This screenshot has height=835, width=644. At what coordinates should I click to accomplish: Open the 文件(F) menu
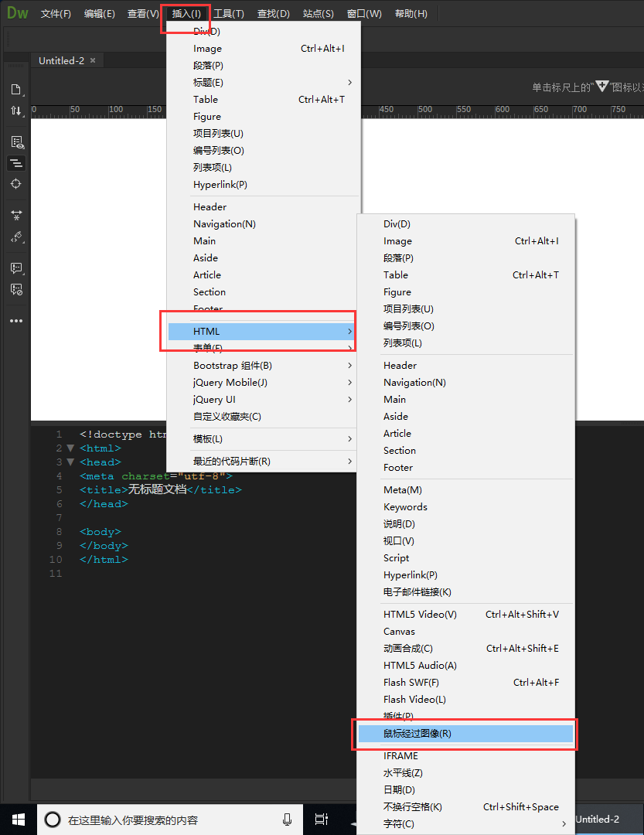coord(56,13)
